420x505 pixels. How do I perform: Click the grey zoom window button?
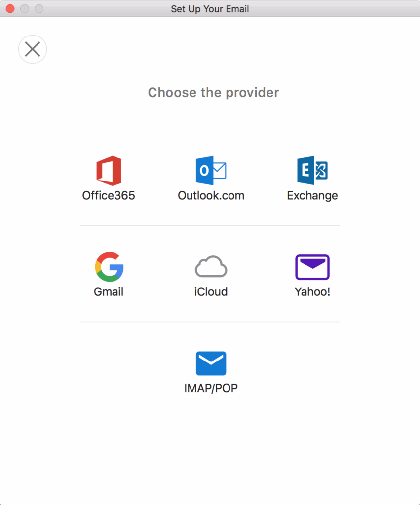[39, 9]
